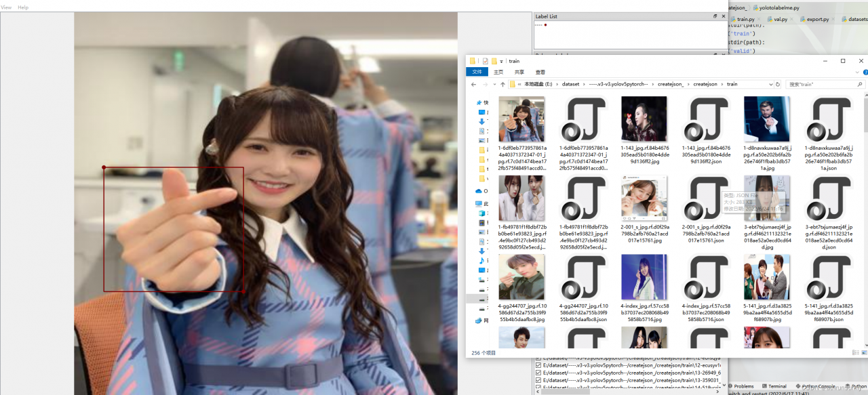Viewport: 868px width, 395px height.
Task: Select 1-d8navxkuwaa7a9j jpg thumbnail
Action: point(766,119)
